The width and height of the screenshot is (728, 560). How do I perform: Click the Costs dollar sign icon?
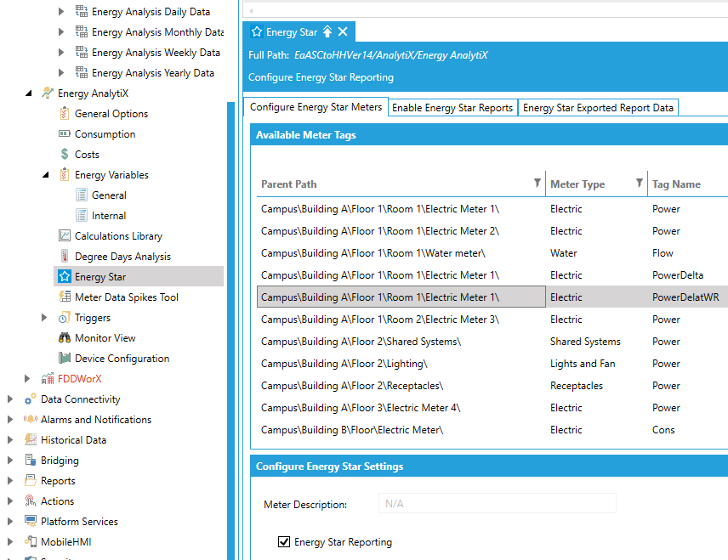(x=65, y=155)
